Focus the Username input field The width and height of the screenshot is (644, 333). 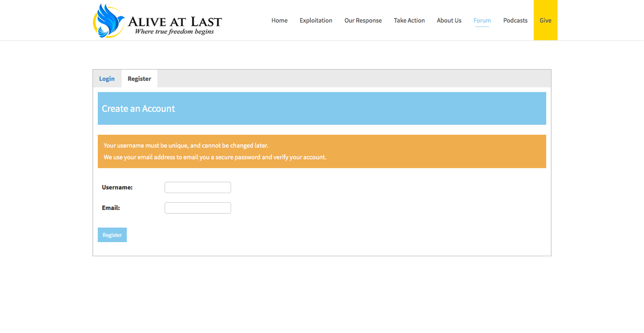click(197, 188)
